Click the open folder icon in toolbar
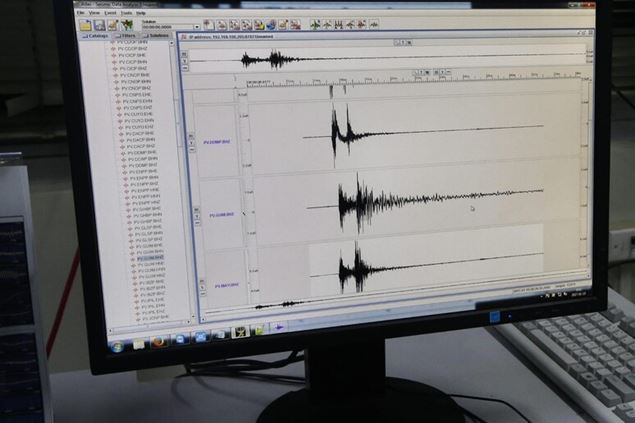635x423 pixels. [x=85, y=24]
